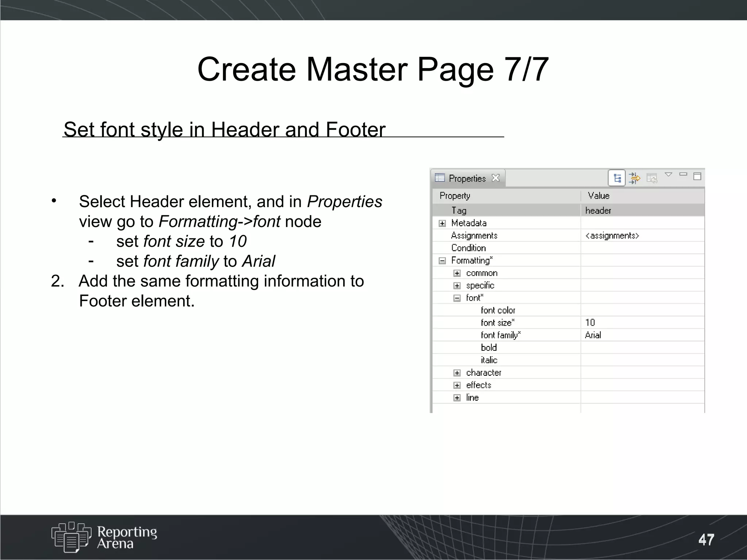
Task: Minimize the Properties view
Action: (x=683, y=174)
